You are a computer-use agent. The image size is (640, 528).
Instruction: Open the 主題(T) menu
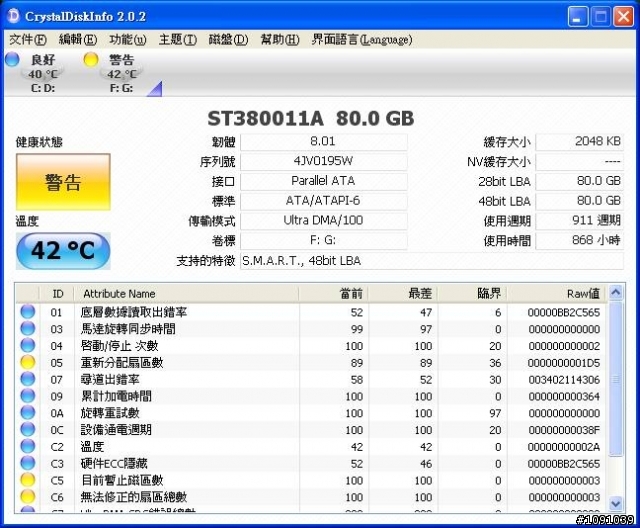(178, 40)
